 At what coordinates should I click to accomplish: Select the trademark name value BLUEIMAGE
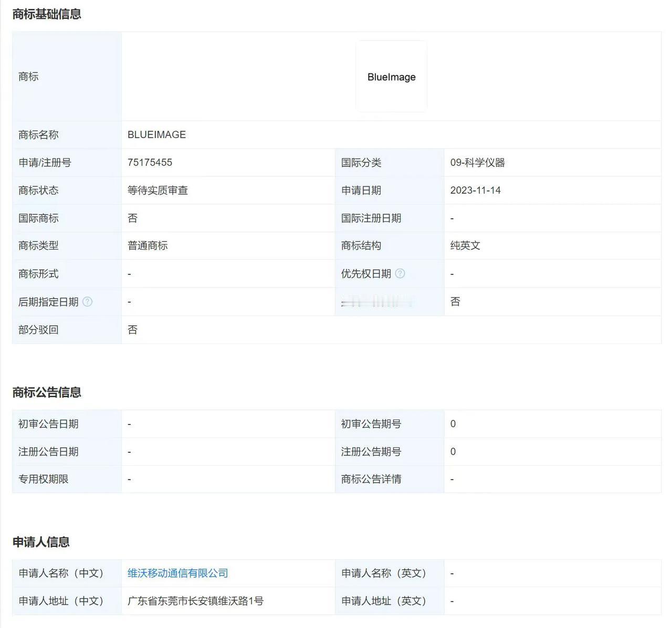pos(156,135)
